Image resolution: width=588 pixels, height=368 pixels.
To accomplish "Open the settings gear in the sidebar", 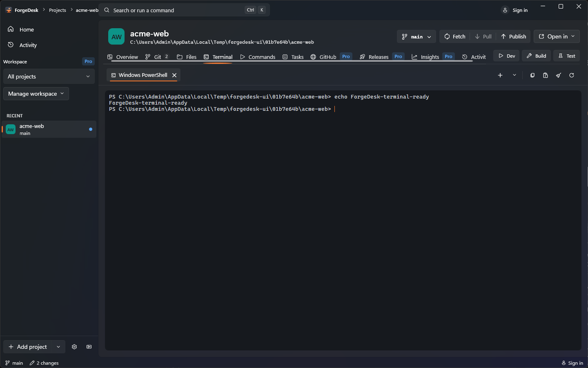I will click(74, 347).
